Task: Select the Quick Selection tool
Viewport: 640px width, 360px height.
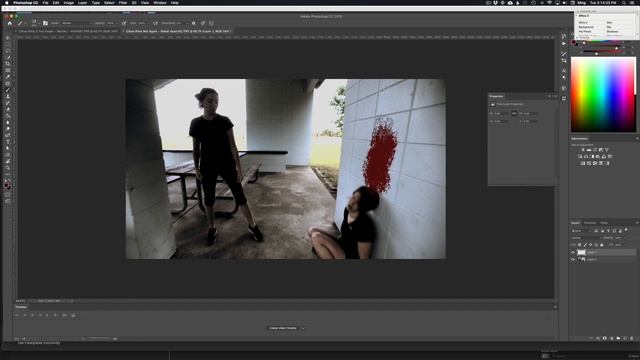Action: click(x=8, y=58)
